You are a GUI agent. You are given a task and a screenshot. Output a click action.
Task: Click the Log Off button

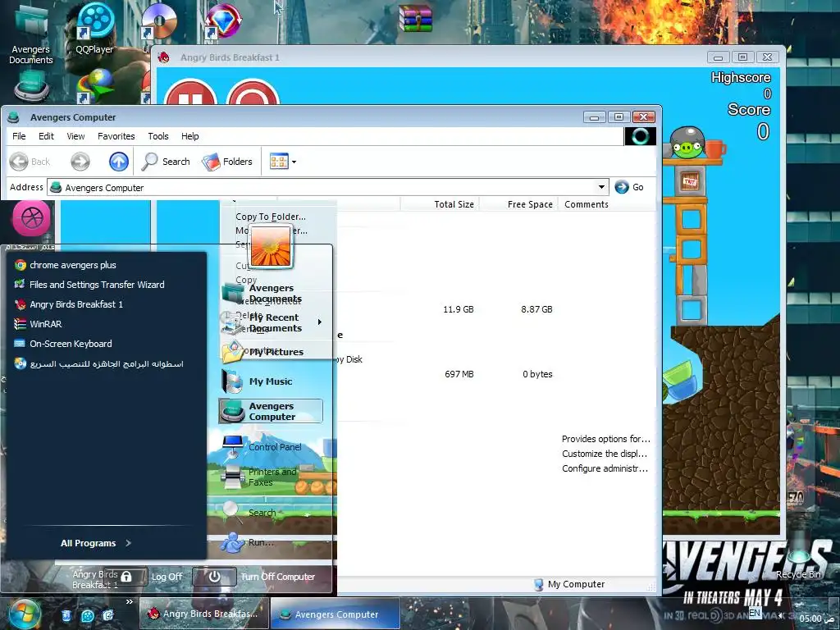pyautogui.click(x=144, y=577)
